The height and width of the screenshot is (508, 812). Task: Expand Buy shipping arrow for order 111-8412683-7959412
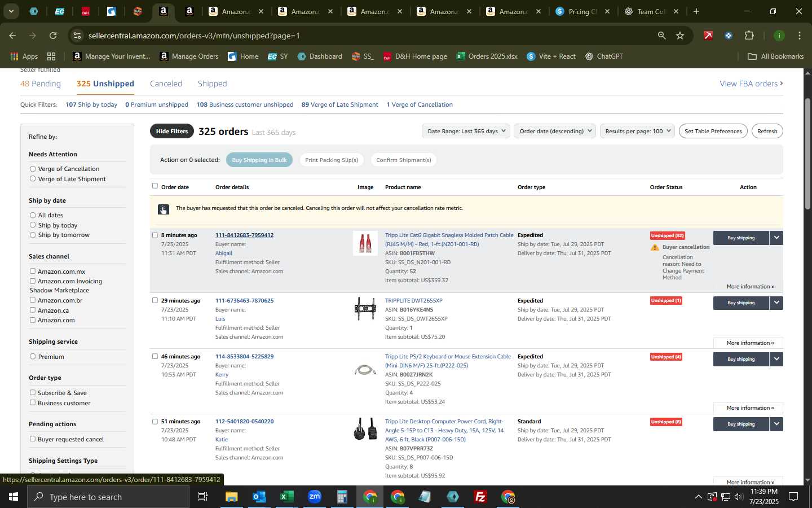pos(776,238)
